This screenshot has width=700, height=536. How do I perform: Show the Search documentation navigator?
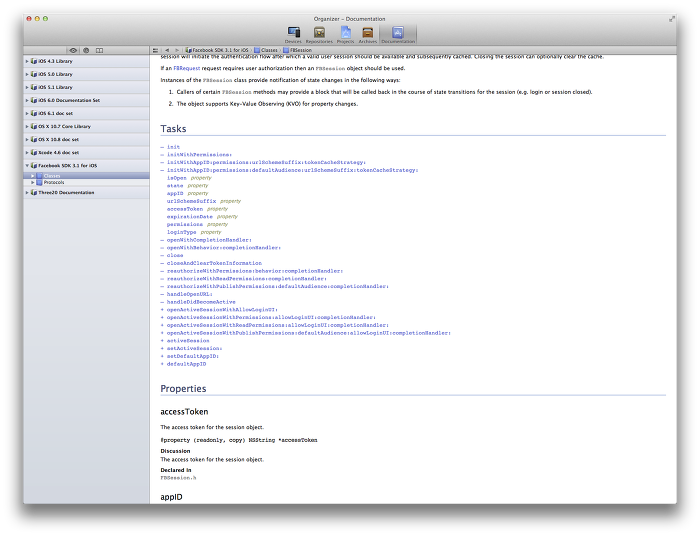(86, 50)
